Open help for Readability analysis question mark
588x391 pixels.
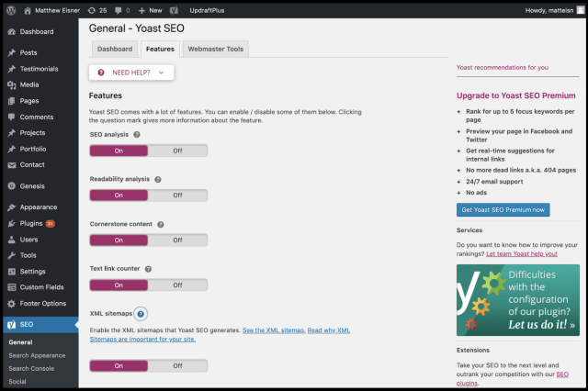[x=158, y=179]
